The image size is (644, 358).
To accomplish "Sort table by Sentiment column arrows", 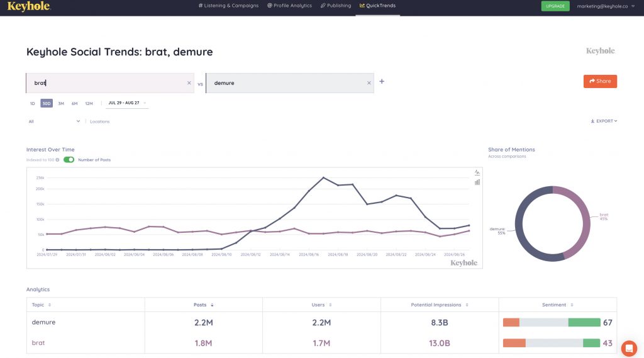I will 572,305.
